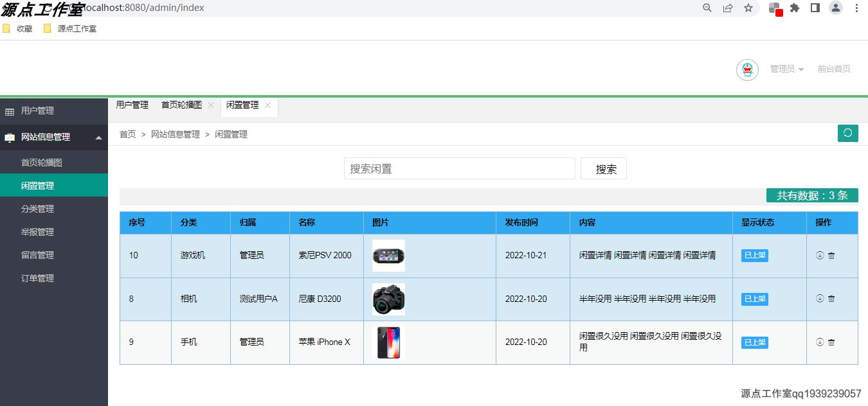The height and width of the screenshot is (406, 868).
Task: Click the download arrow icon for 尼康 D3200
Action: [820, 299]
